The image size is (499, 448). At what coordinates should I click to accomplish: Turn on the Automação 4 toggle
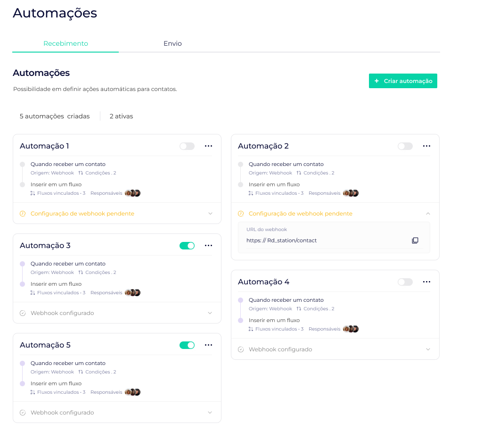pos(405,282)
